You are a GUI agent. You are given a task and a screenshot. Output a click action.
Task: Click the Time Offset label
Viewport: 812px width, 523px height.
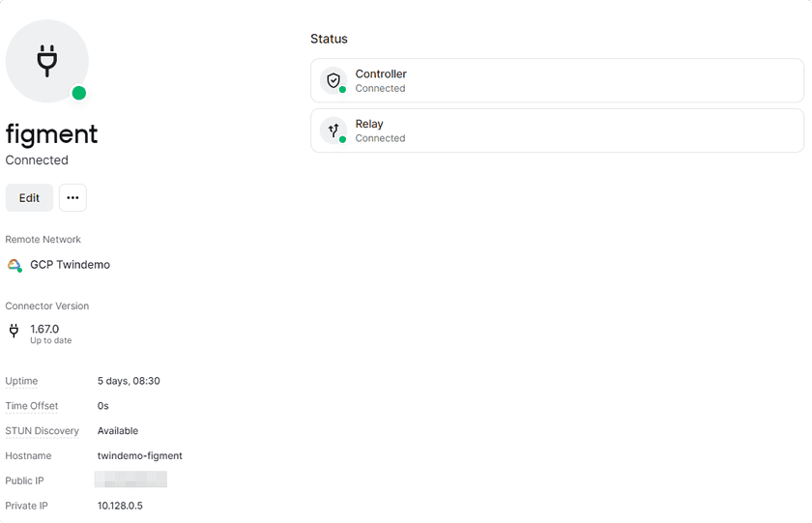(32, 406)
